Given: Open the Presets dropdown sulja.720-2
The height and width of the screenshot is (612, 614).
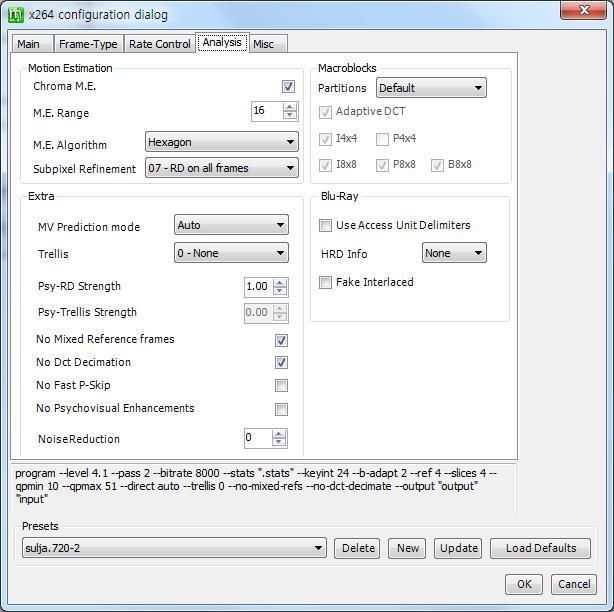Looking at the screenshot, I should [x=174, y=548].
